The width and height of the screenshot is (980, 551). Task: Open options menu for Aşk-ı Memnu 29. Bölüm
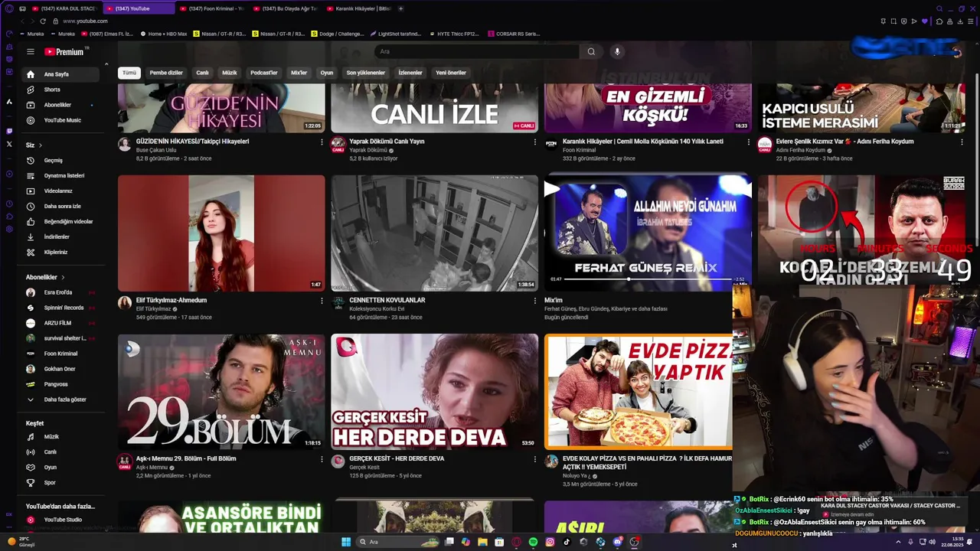[322, 459]
